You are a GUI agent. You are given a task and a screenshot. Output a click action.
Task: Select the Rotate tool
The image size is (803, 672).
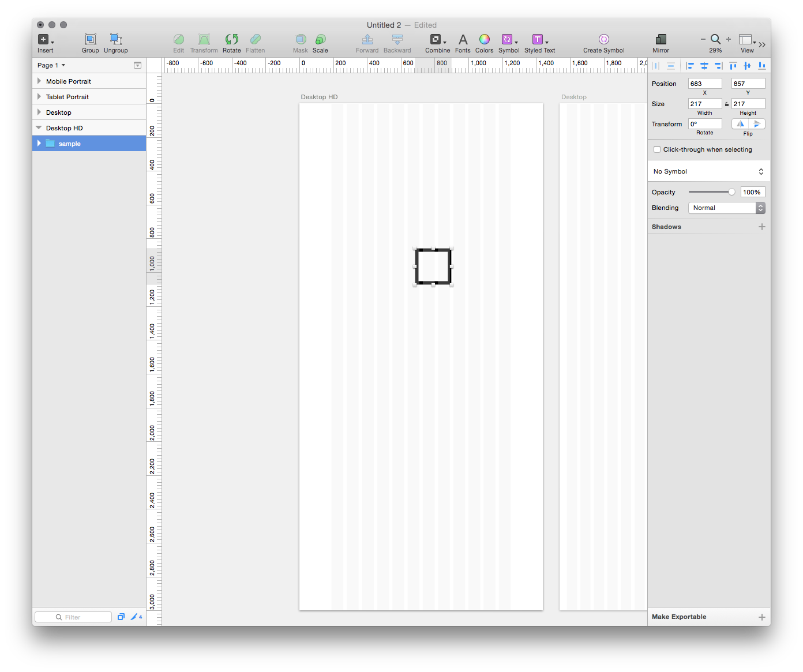[x=231, y=39]
